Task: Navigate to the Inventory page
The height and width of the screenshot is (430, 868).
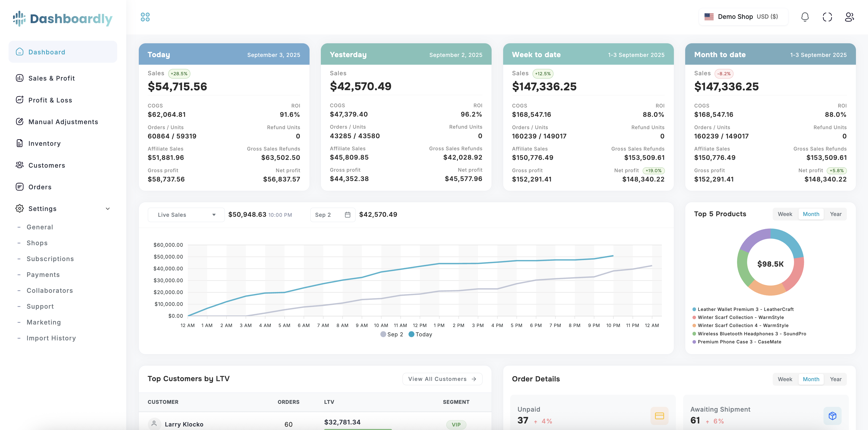Action: click(45, 143)
